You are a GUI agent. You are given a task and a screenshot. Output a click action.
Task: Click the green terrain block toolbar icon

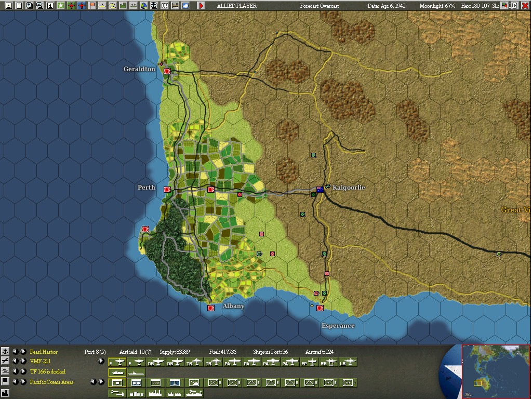(123, 5)
